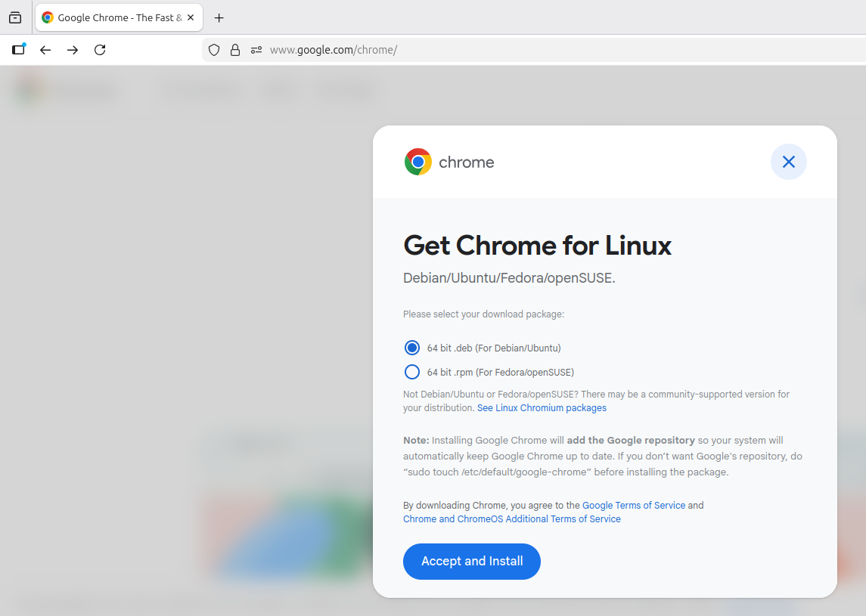
Task: Select the 64 bit .deb package option
Action: tap(412, 348)
